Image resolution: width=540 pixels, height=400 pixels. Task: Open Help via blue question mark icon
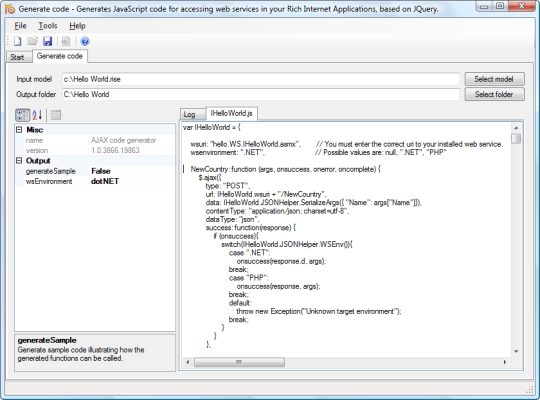[85, 41]
